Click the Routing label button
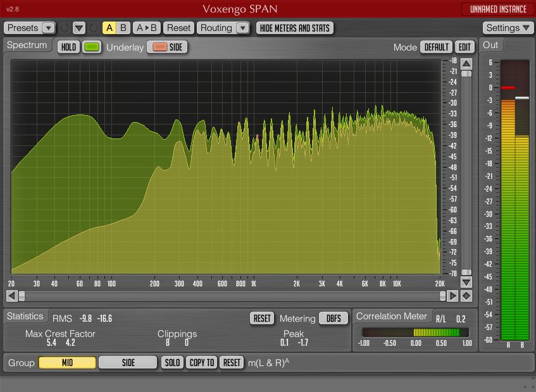 click(x=216, y=28)
